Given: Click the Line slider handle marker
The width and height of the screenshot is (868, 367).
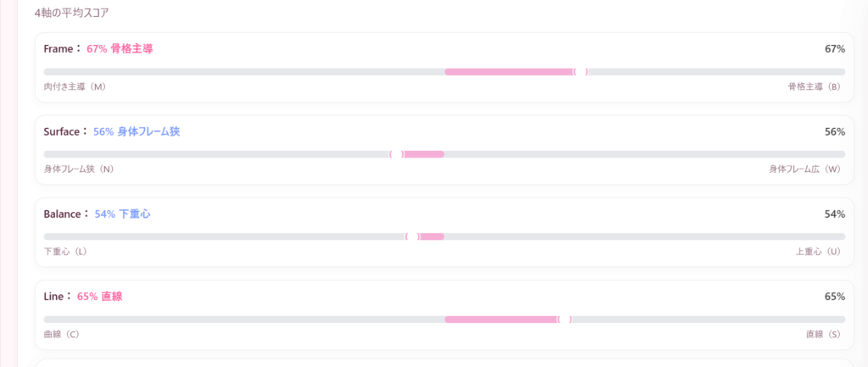Looking at the screenshot, I should (565, 320).
